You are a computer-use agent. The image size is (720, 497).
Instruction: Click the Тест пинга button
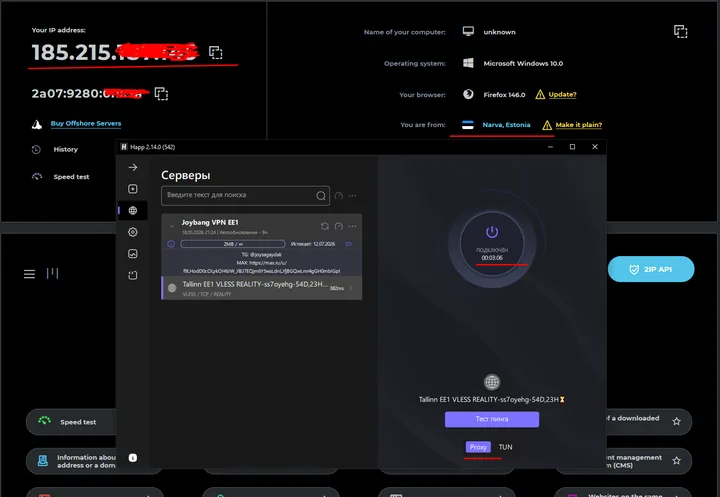(492, 419)
